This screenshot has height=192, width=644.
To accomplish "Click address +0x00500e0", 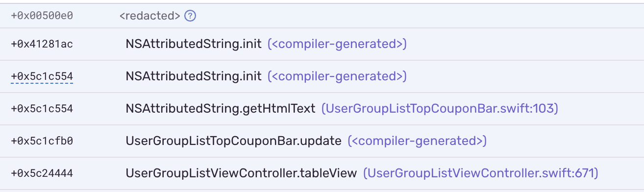I will [42, 16].
